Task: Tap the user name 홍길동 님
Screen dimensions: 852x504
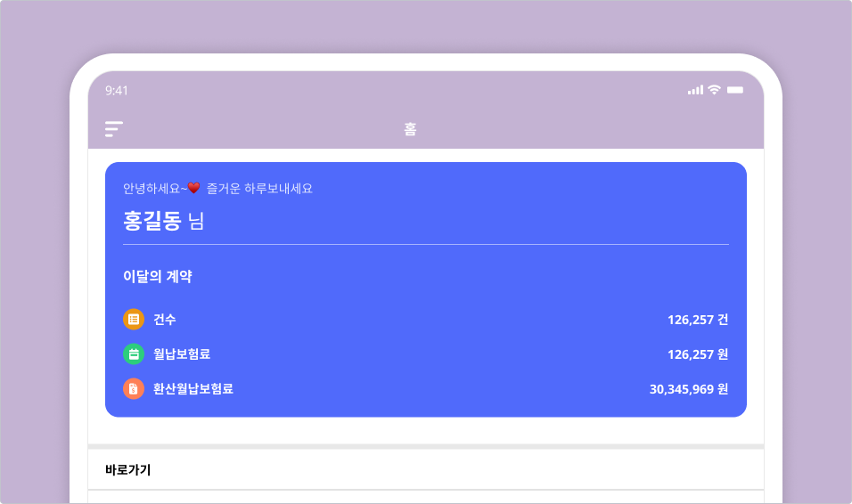Action: pos(164,220)
